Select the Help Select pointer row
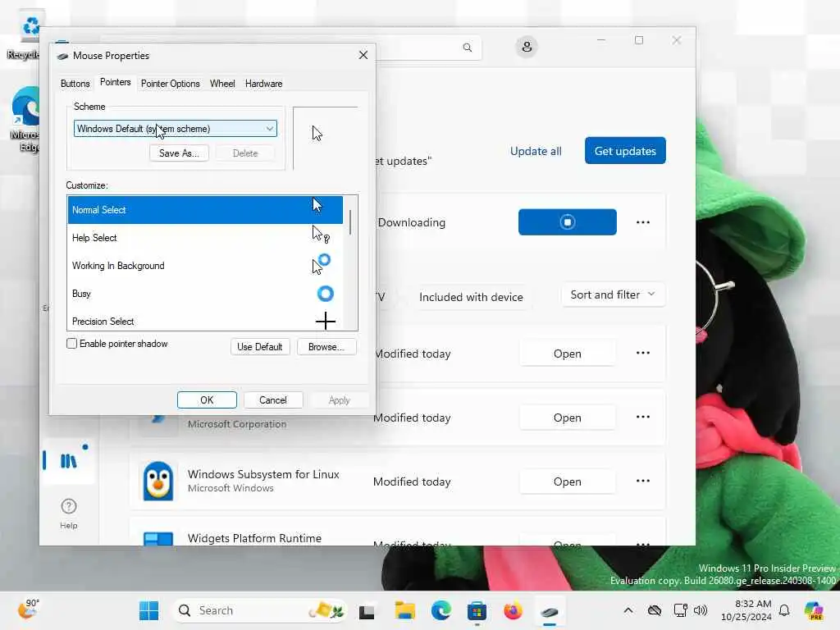 click(205, 238)
